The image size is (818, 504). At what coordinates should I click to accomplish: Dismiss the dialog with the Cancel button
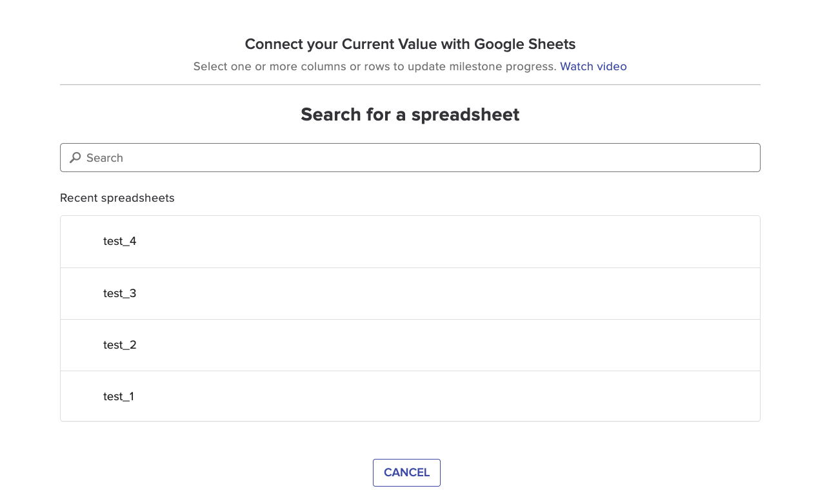[x=406, y=472]
